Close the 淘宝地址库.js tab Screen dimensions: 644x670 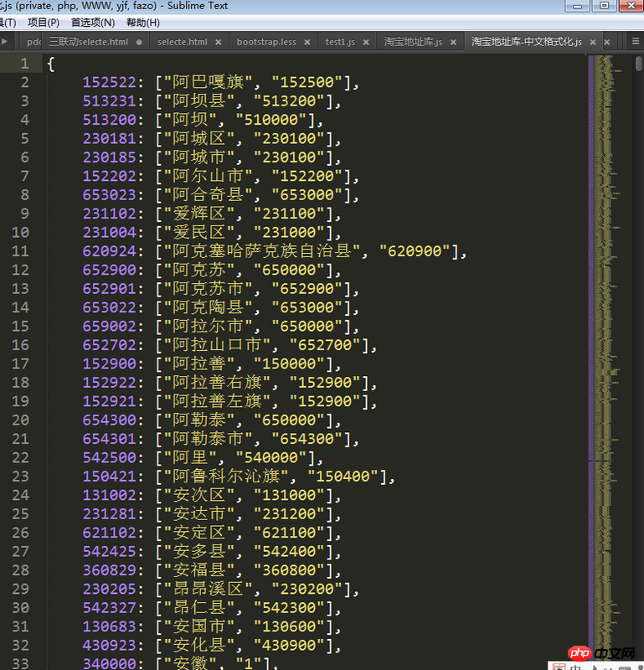[453, 43]
